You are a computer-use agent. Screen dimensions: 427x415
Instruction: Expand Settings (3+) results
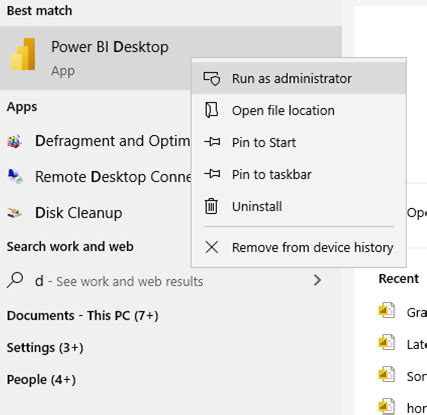click(45, 348)
